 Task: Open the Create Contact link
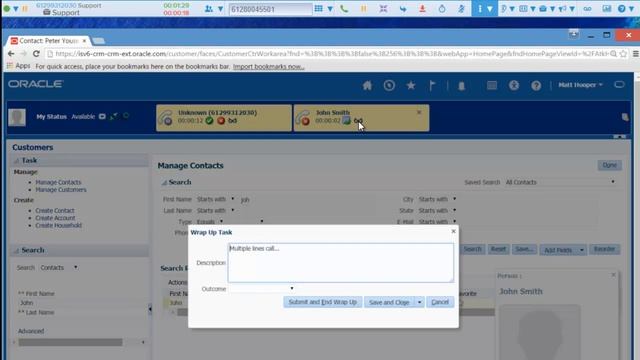click(55, 211)
